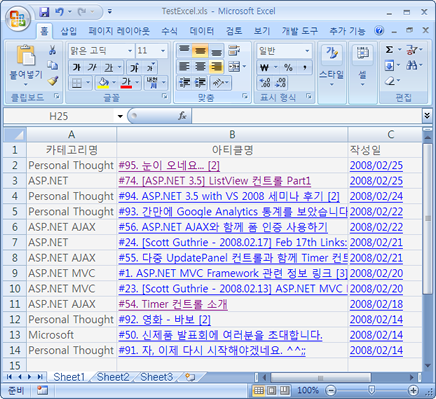Viewport: 436px width, 399px height.
Task: Open the font name dropdown 맑은 고딕
Action: (x=130, y=51)
